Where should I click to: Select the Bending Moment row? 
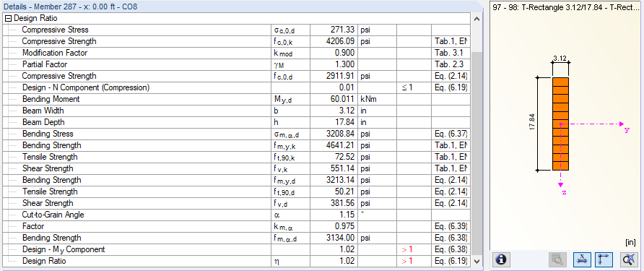click(236, 99)
